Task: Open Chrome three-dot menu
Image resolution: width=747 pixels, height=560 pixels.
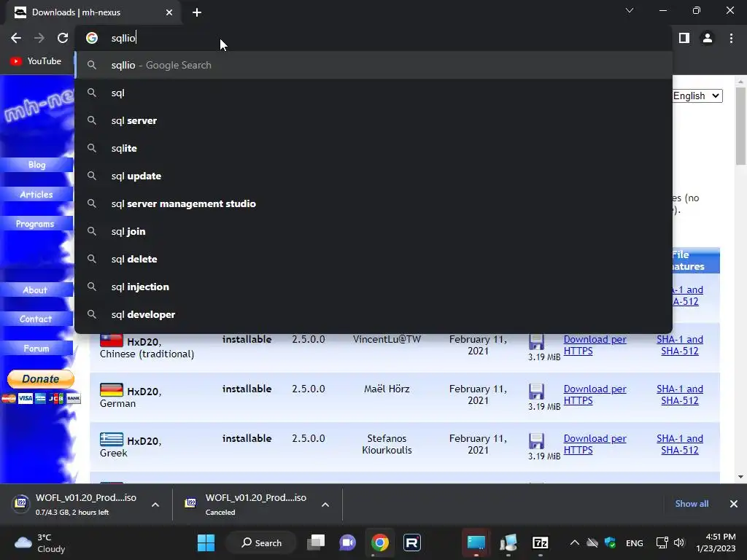Action: (x=731, y=38)
